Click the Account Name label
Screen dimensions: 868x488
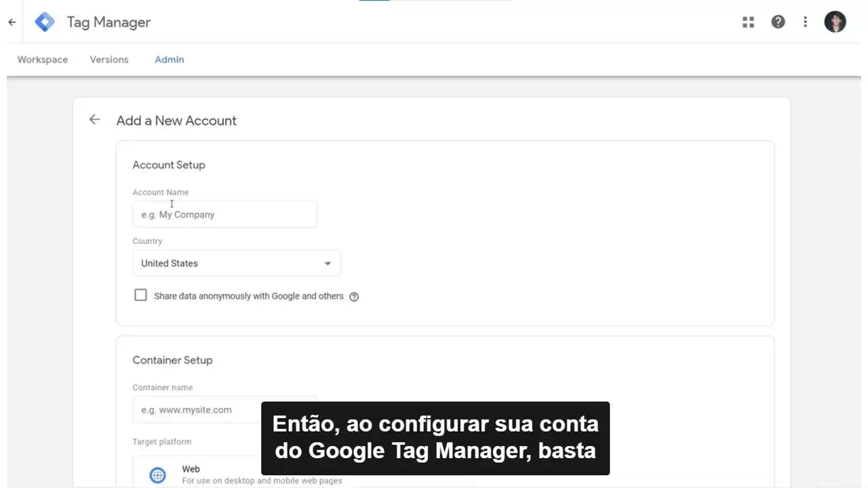161,192
